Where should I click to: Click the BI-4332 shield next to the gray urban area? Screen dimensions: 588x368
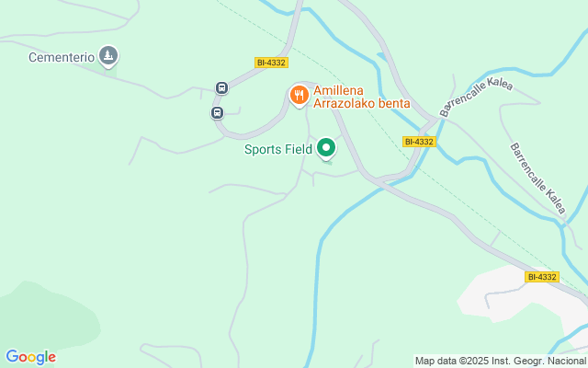(x=542, y=277)
